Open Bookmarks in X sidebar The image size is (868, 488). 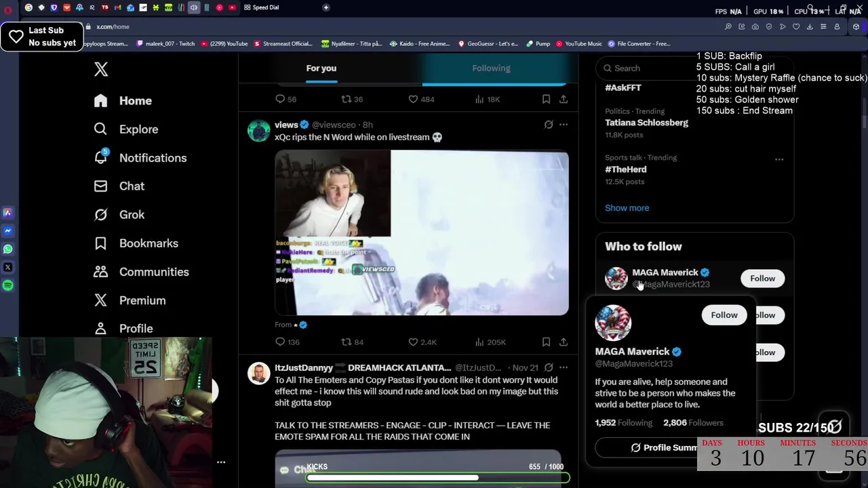pyautogui.click(x=136, y=243)
